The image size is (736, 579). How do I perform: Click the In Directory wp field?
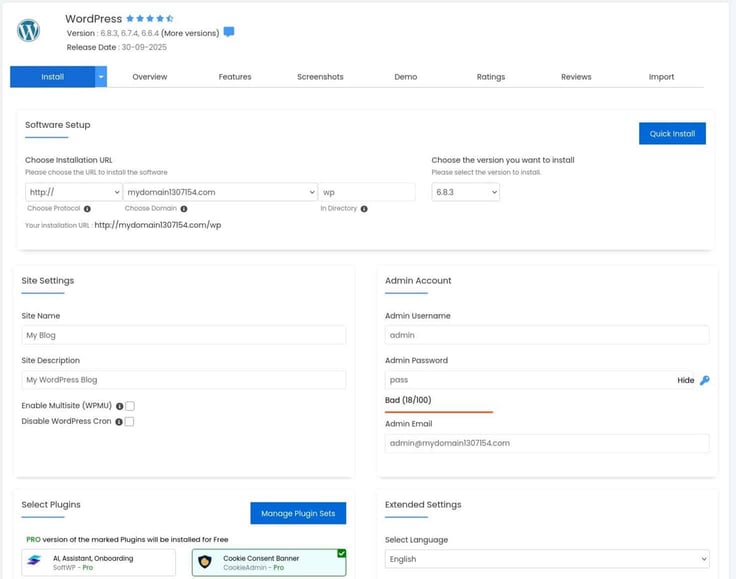367,192
